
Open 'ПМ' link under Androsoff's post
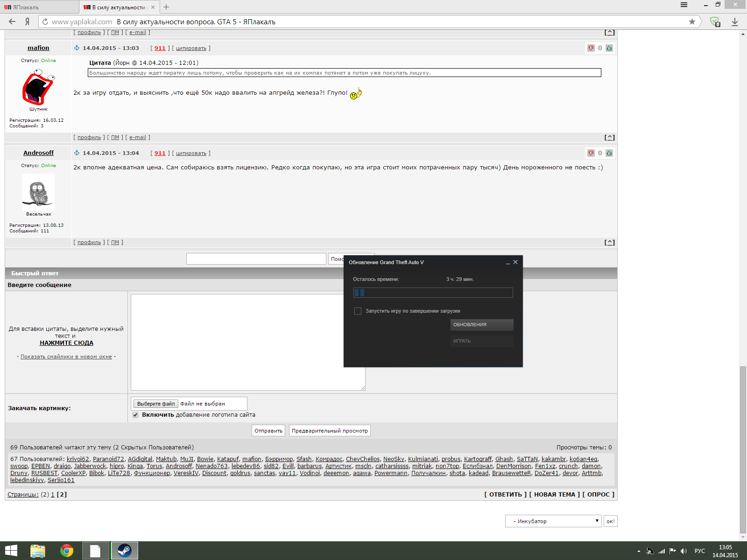click(115, 242)
